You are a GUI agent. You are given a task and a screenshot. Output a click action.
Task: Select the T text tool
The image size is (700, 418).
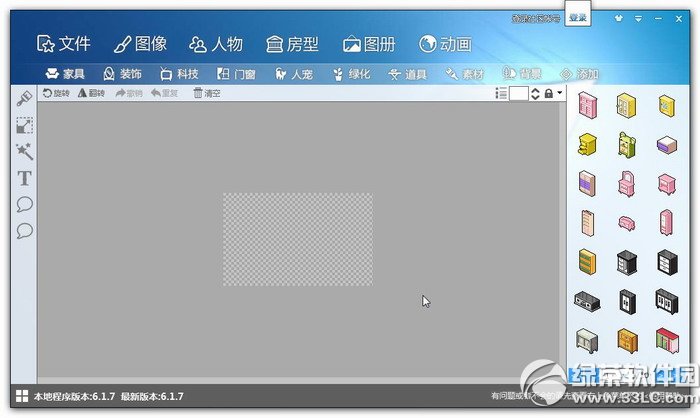[24, 178]
